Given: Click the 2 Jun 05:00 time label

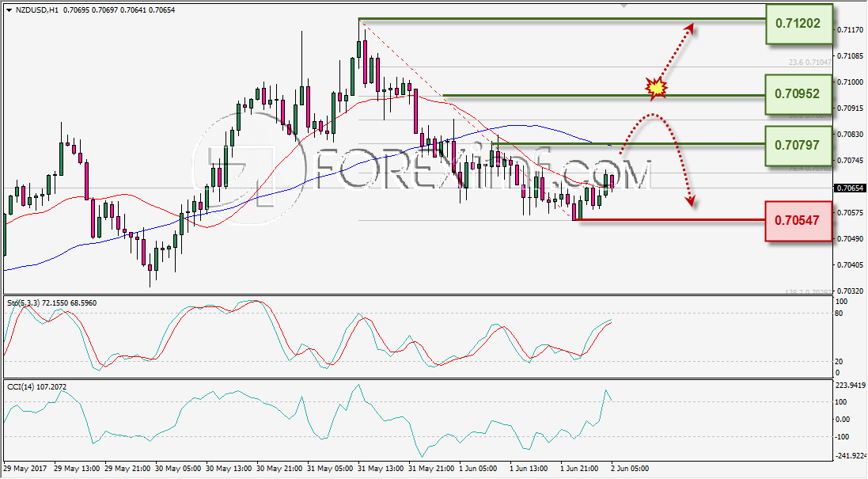Looking at the screenshot, I should click(629, 469).
